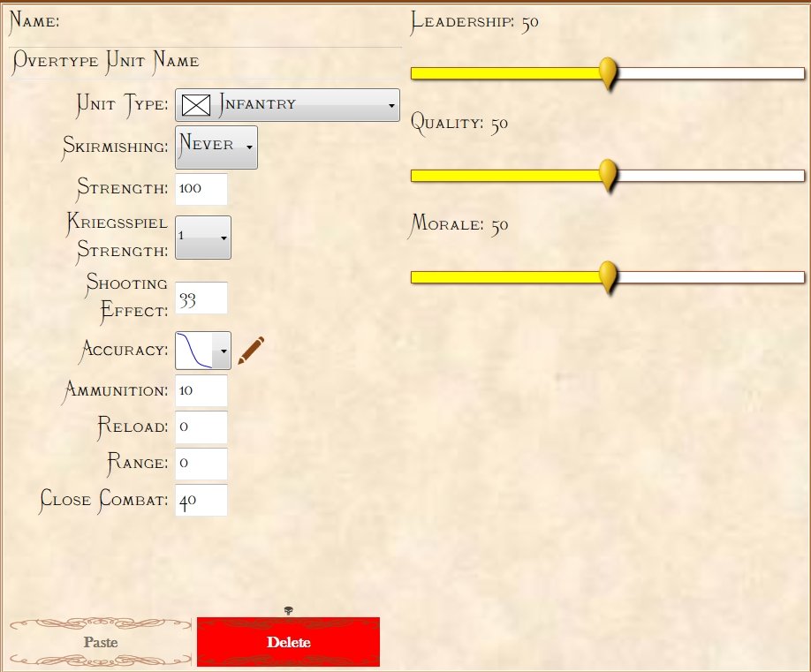The height and width of the screenshot is (672, 811).
Task: Click the Ammunition input field
Action: click(x=201, y=391)
